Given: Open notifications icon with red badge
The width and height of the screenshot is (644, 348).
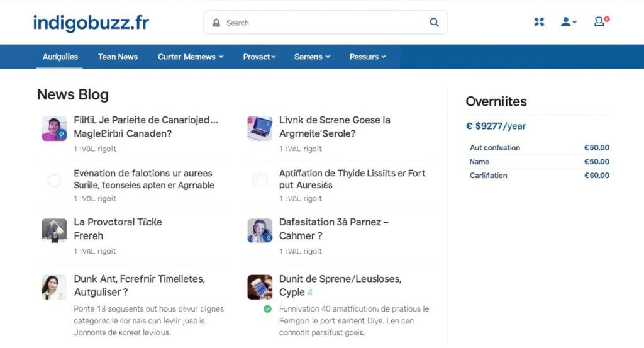Looking at the screenshot, I should point(601,22).
